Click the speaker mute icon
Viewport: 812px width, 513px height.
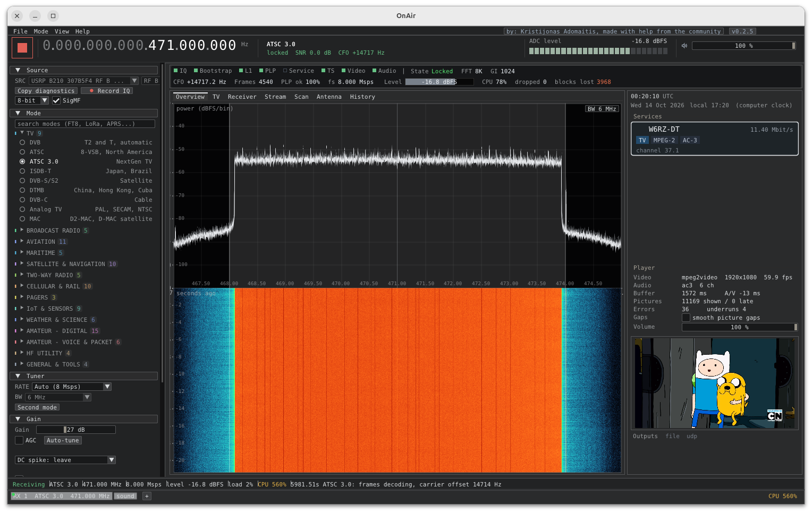(x=684, y=46)
